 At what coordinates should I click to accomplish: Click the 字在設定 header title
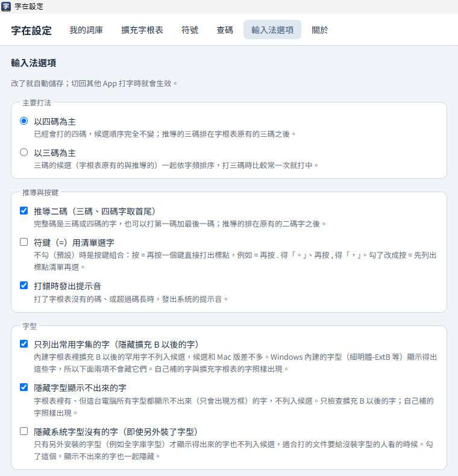tap(31, 31)
